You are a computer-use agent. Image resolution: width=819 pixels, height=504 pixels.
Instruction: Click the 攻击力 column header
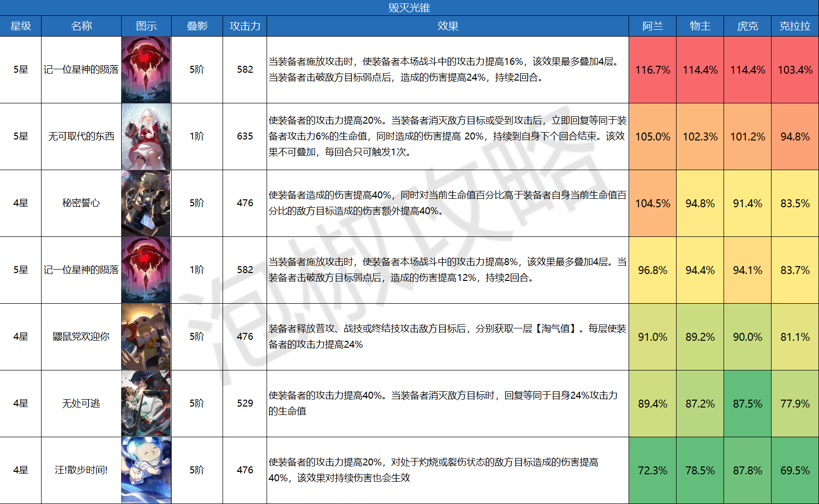(245, 26)
